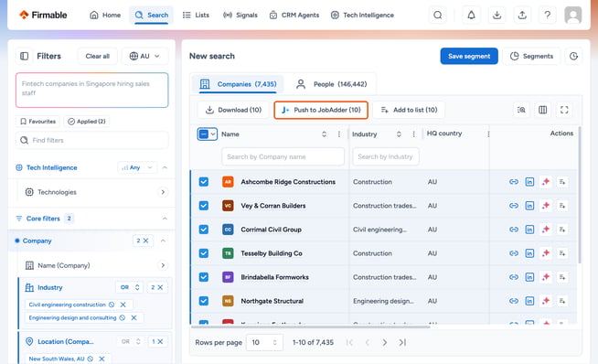Open search history clock icon
Screen dimensions: 598x364
point(573,56)
